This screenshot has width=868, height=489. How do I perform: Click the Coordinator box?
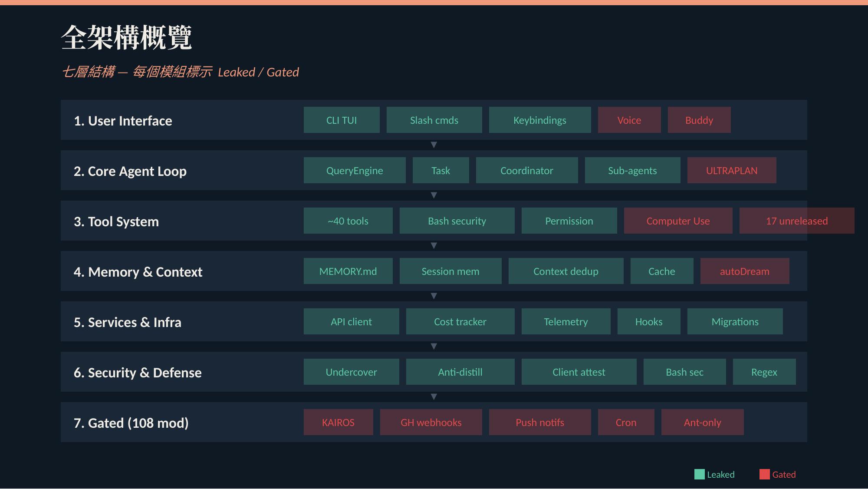pyautogui.click(x=527, y=170)
